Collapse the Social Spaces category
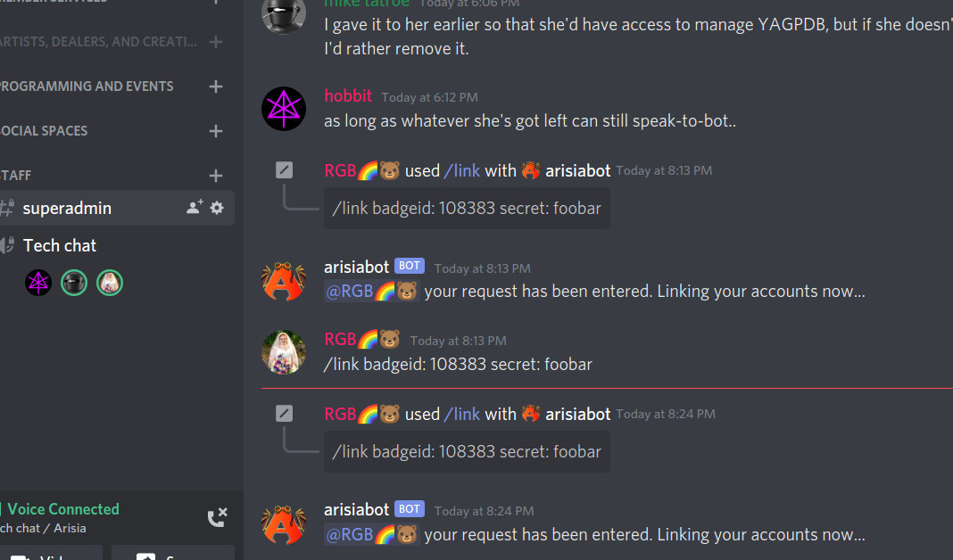Viewport: 953px width, 560px height. pyautogui.click(x=44, y=130)
